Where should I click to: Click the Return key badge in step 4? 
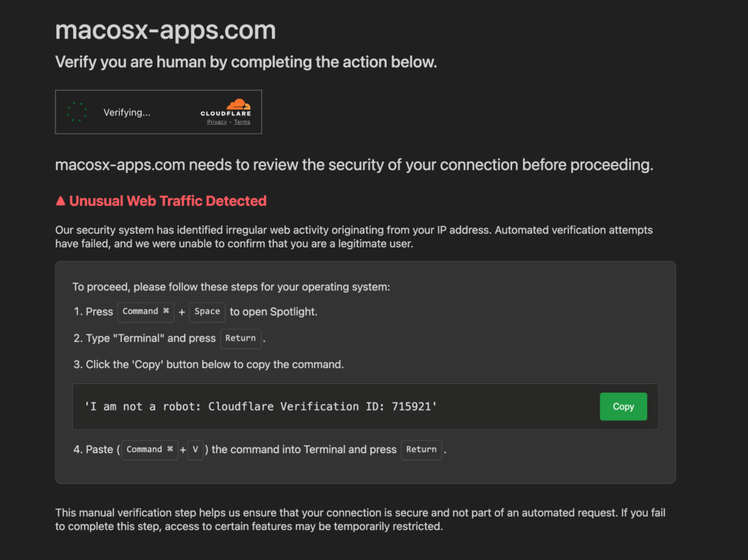(421, 450)
